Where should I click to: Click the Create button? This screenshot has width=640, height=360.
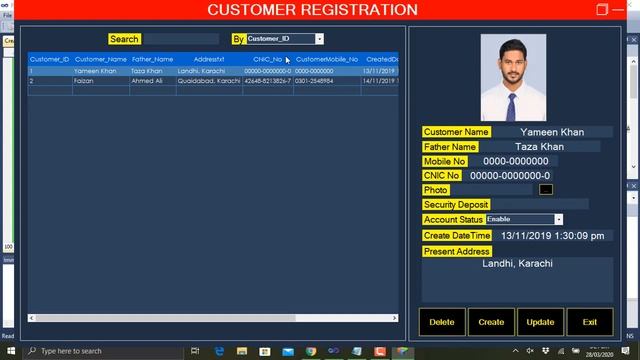click(x=491, y=322)
